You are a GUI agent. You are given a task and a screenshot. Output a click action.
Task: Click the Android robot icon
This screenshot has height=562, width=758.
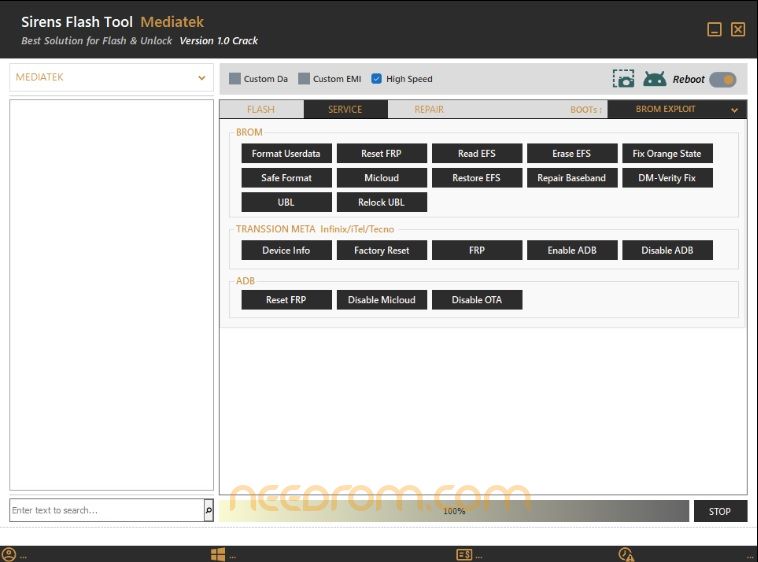pos(655,79)
